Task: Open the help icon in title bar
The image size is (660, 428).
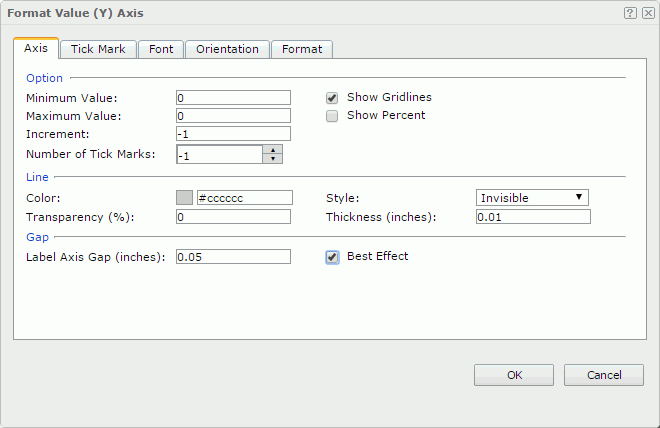Action: (x=630, y=13)
